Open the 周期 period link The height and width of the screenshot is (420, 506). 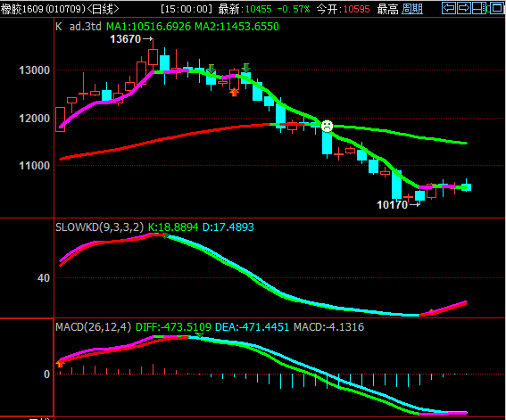point(412,9)
